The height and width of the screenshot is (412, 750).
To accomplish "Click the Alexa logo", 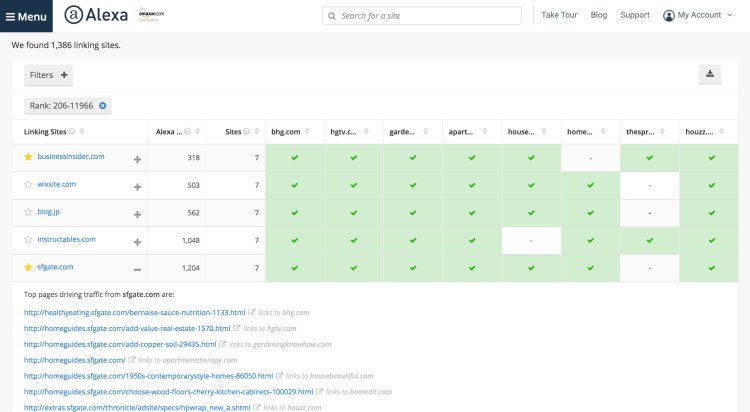I will (96, 15).
